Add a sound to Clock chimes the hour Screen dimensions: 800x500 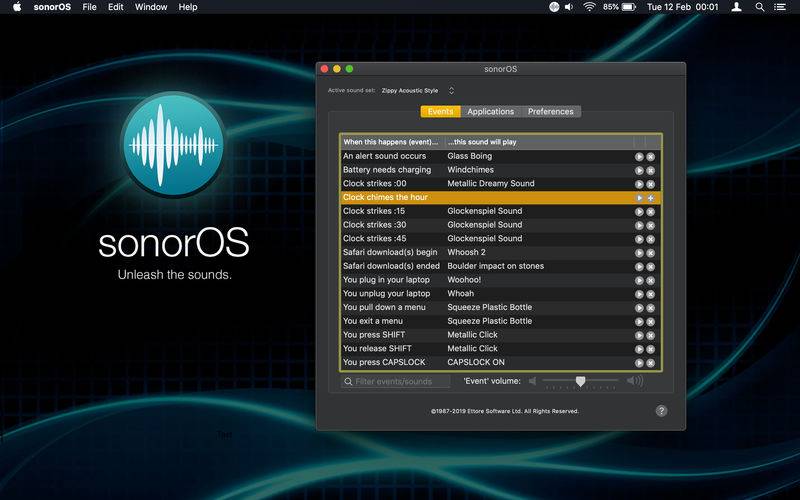[x=651, y=198]
